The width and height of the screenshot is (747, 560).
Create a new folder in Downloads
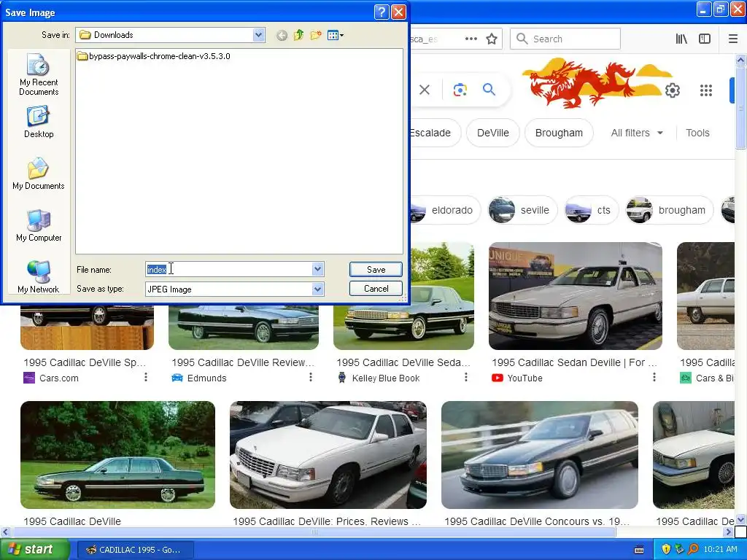315,35
